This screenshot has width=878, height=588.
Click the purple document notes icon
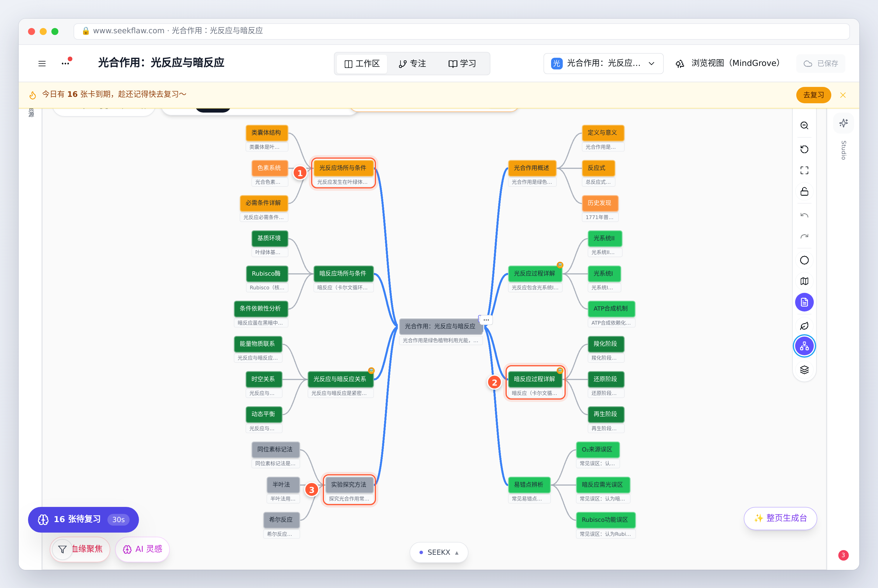pyautogui.click(x=804, y=302)
